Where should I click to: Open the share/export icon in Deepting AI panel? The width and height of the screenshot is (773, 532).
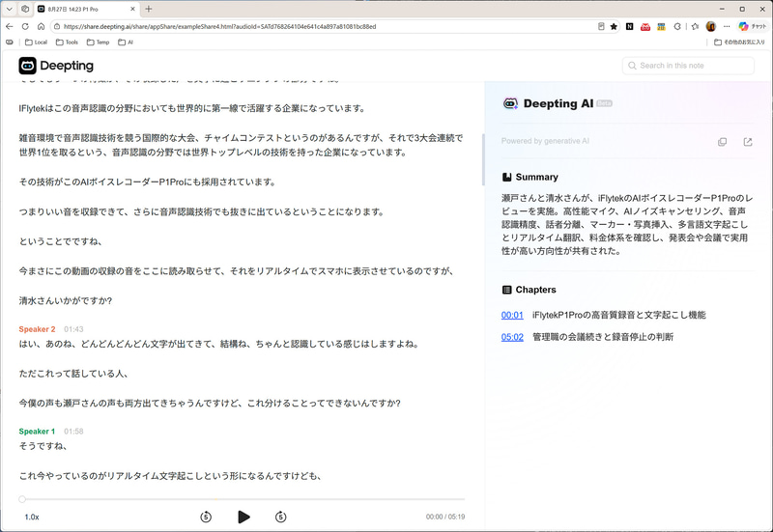click(748, 142)
